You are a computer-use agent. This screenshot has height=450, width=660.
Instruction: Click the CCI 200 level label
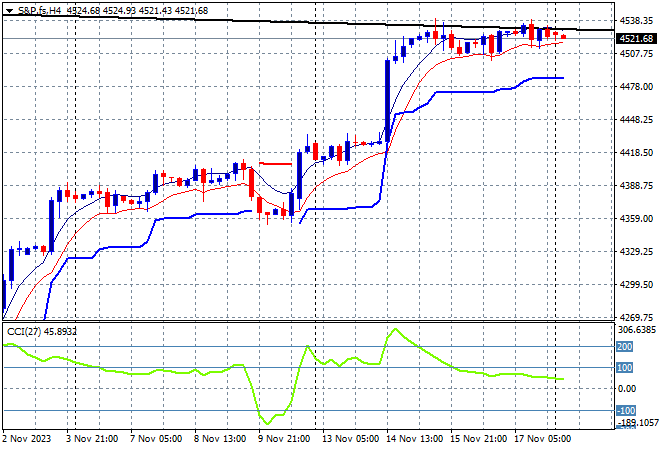[x=626, y=347]
